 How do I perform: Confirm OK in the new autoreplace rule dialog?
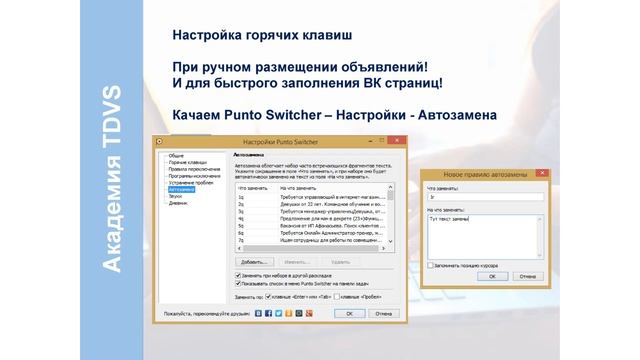[492, 276]
